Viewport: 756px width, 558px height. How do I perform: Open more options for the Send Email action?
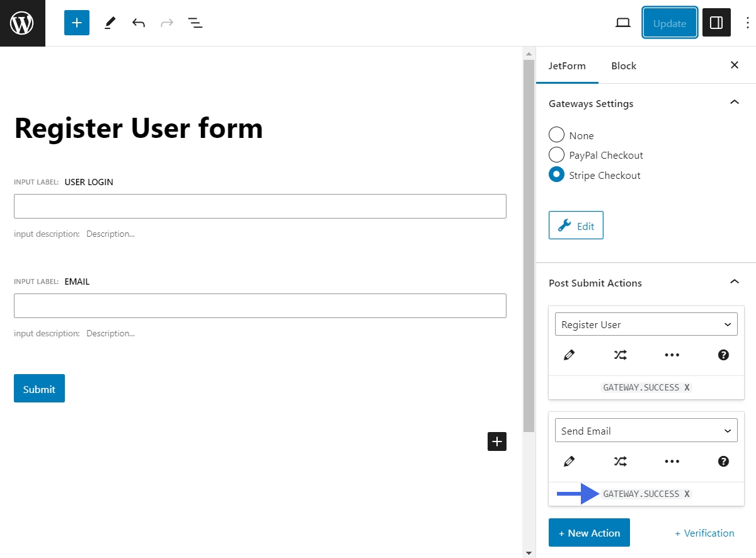coord(672,461)
